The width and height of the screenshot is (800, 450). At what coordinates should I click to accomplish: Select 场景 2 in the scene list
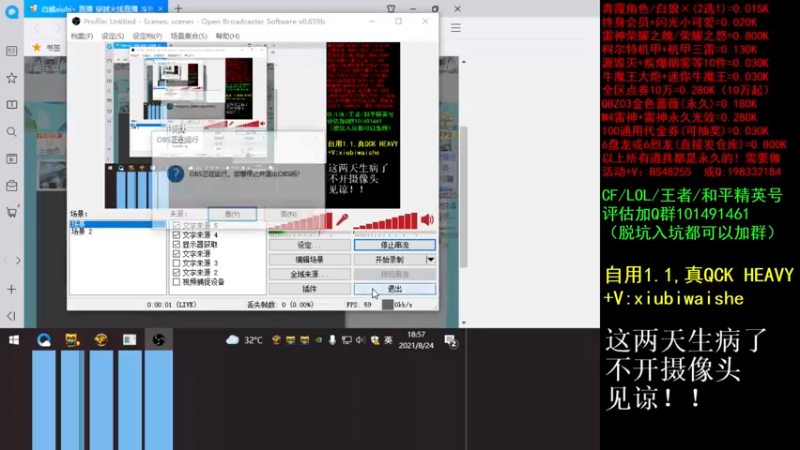point(82,232)
